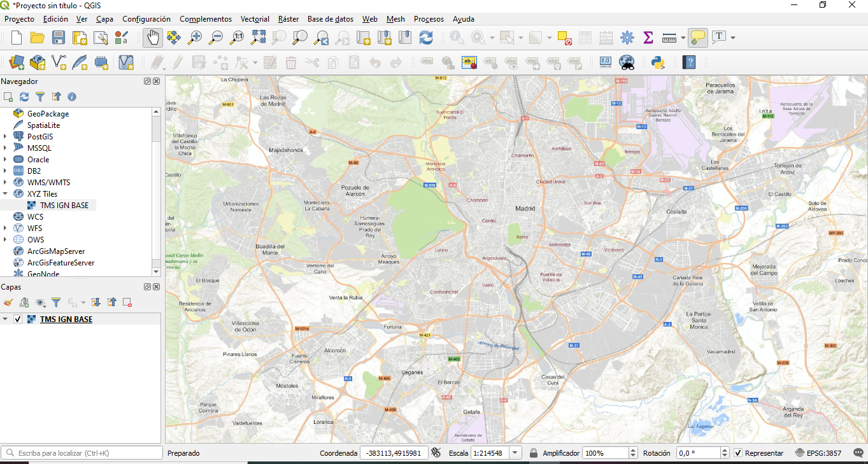868x464 pixels.
Task: Open the new print layout icon
Action: [x=80, y=38]
